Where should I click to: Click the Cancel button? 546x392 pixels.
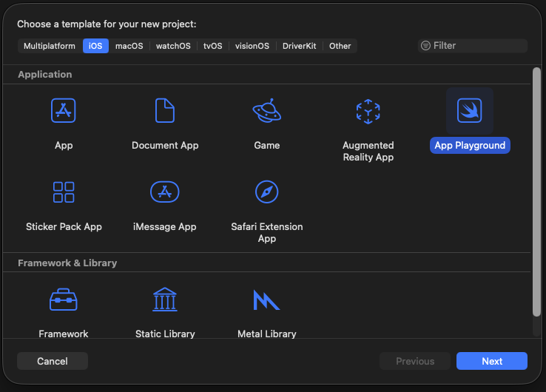(53, 361)
